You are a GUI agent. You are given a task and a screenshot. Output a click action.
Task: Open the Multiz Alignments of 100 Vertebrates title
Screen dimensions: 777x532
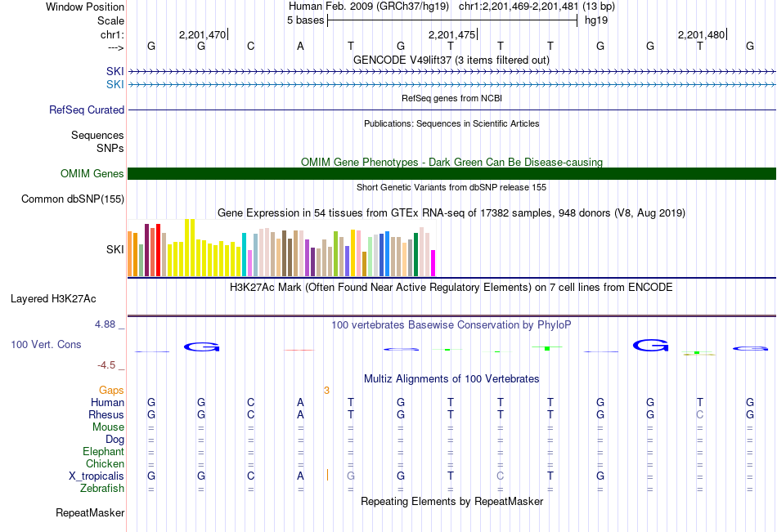point(451,379)
